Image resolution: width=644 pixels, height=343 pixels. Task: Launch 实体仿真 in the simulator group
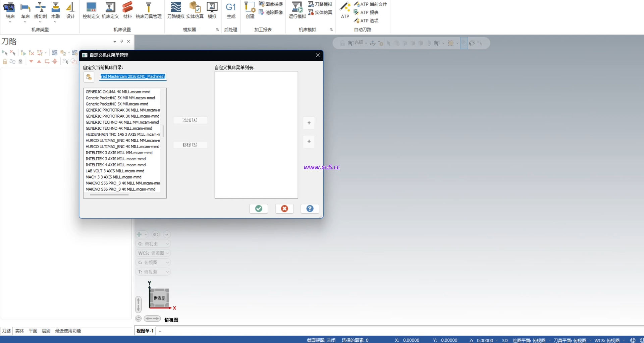pyautogui.click(x=195, y=10)
